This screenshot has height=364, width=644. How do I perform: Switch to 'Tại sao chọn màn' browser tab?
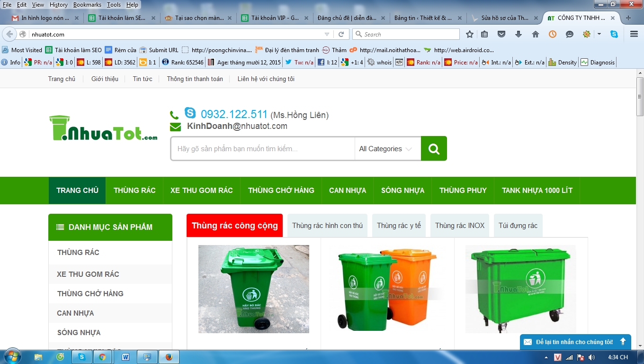(198, 18)
